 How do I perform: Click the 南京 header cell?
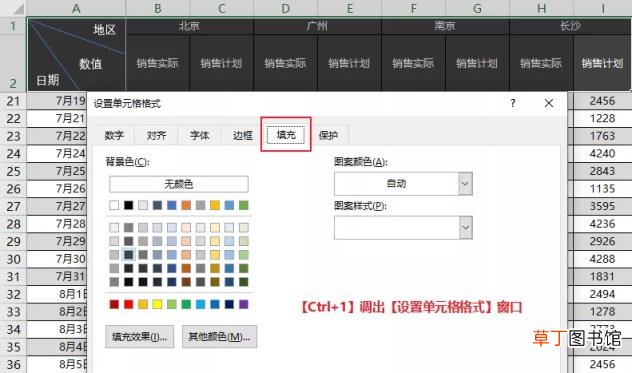pos(445,26)
